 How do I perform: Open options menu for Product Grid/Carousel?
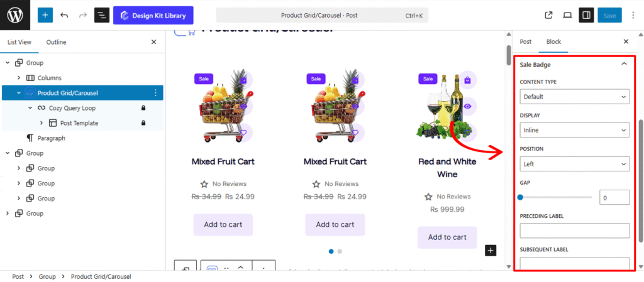155,93
